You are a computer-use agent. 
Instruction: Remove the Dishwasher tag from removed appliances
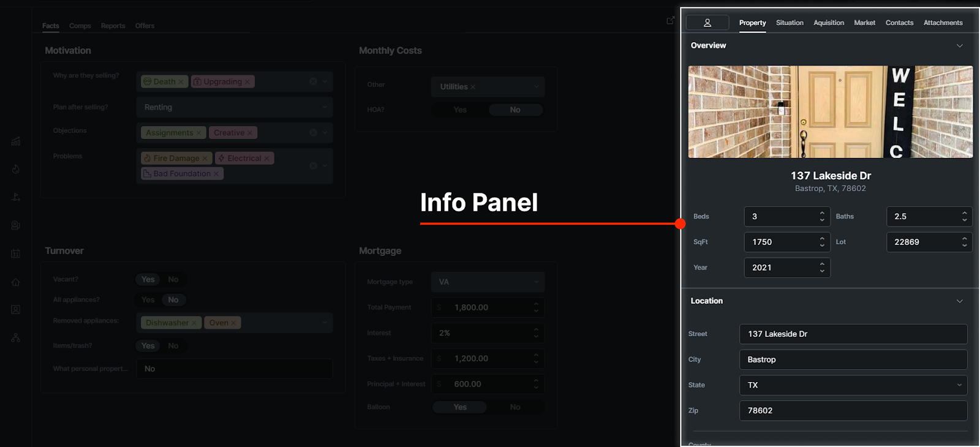pyautogui.click(x=194, y=323)
